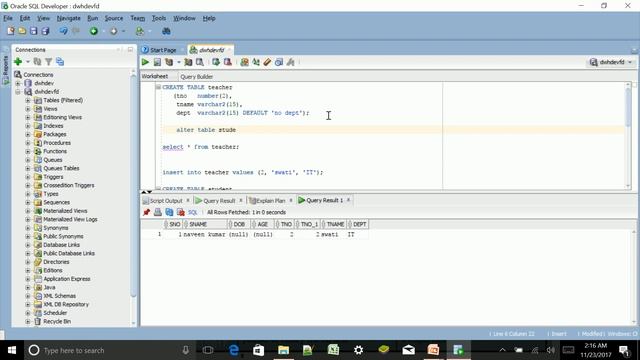The image size is (640, 360).
Task: Rollback changes with the Rollback icon
Action: point(228,62)
